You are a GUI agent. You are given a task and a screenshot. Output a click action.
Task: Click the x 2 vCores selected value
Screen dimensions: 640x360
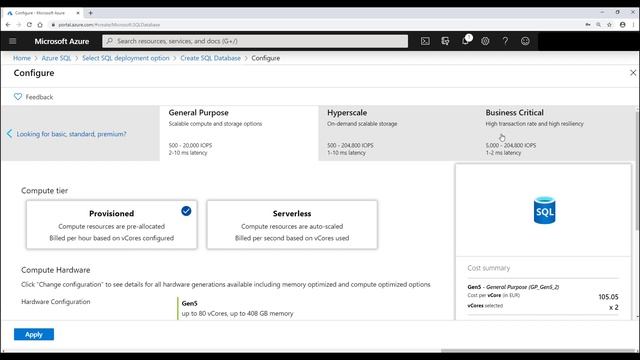613,307
